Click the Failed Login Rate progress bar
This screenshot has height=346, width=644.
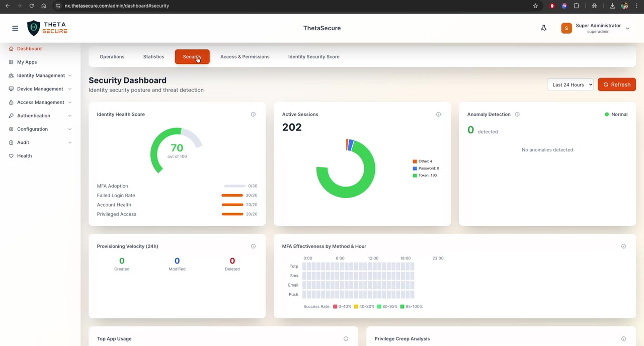coord(232,195)
